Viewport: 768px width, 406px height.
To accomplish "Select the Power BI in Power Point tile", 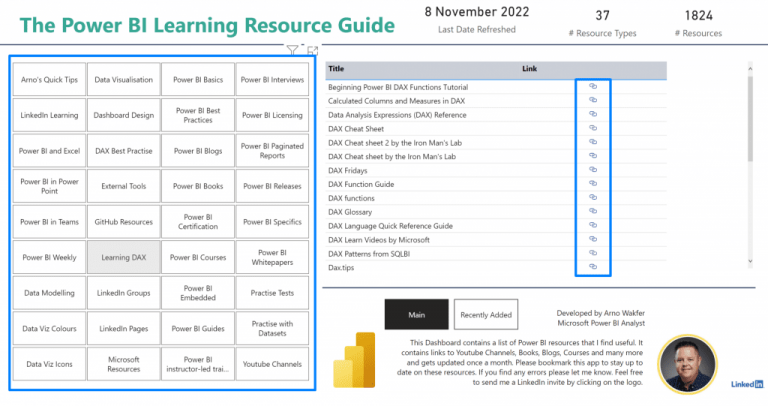I will pos(49,186).
